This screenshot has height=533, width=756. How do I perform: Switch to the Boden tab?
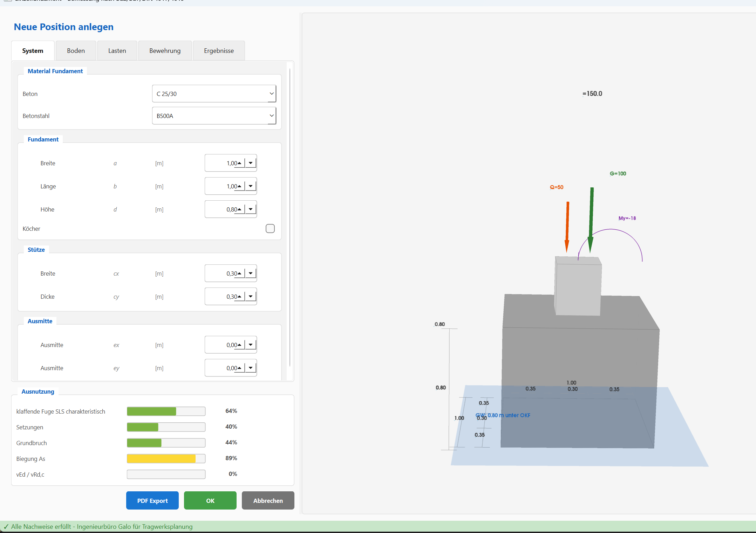click(76, 51)
